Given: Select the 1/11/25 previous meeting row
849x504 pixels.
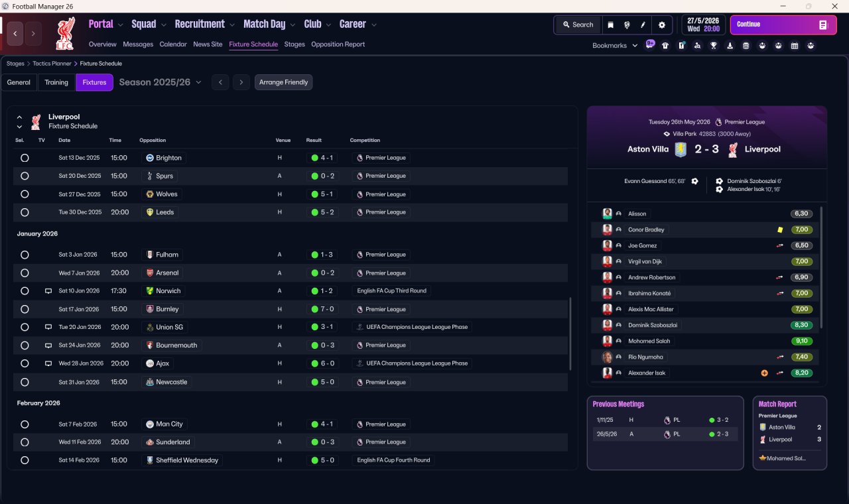Looking at the screenshot, I should [665, 420].
